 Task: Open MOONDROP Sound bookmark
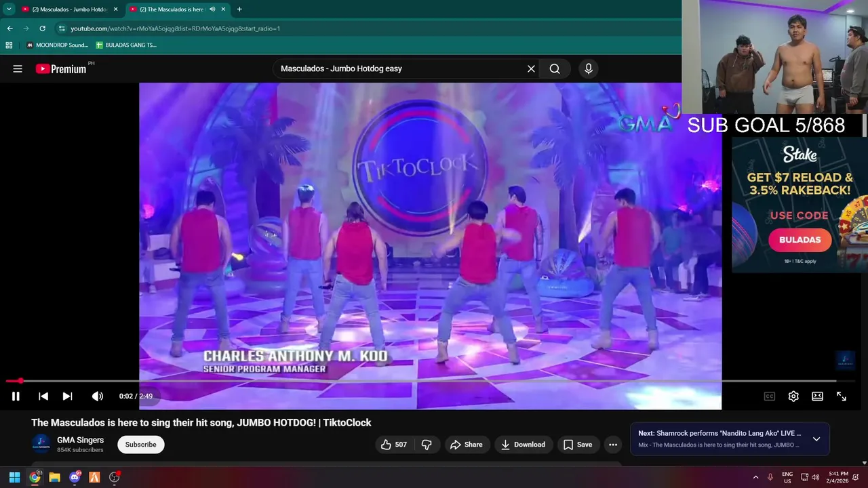(58, 45)
